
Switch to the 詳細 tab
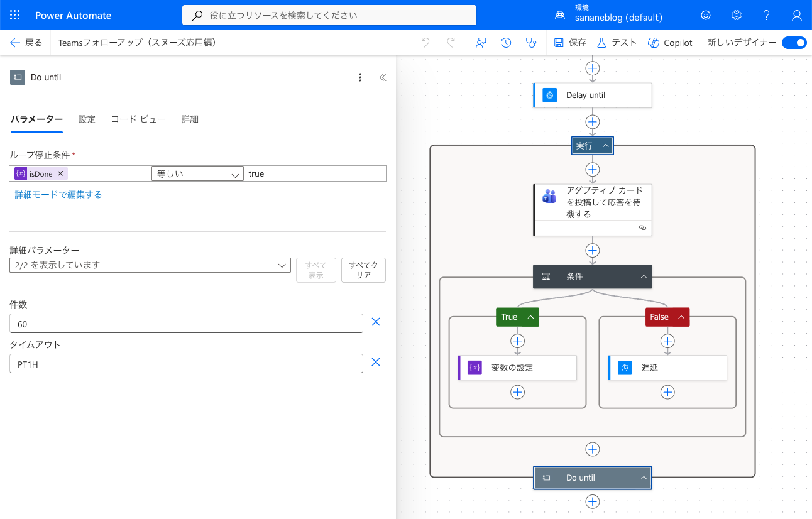point(190,119)
